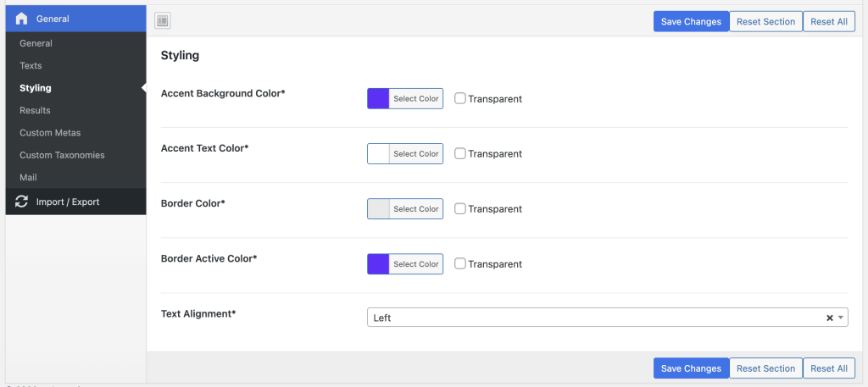Enable Transparent for Accent Background Color
This screenshot has height=387, width=868.
[x=460, y=98]
